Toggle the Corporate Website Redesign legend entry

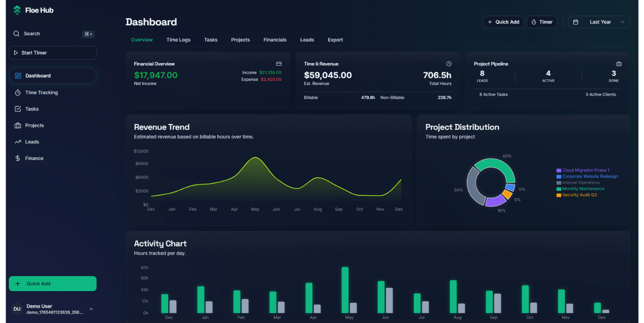tap(591, 176)
